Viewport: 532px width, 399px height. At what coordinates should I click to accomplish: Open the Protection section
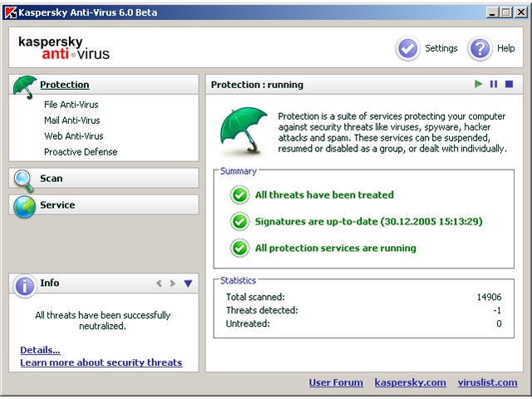[65, 85]
